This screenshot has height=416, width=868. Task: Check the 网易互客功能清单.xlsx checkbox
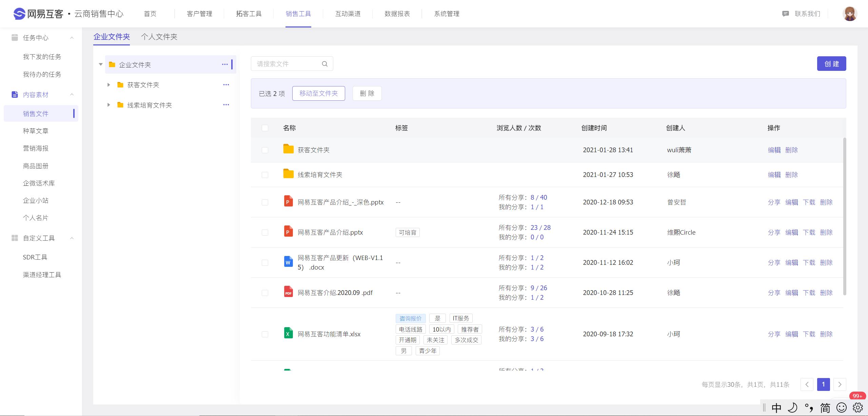point(265,334)
